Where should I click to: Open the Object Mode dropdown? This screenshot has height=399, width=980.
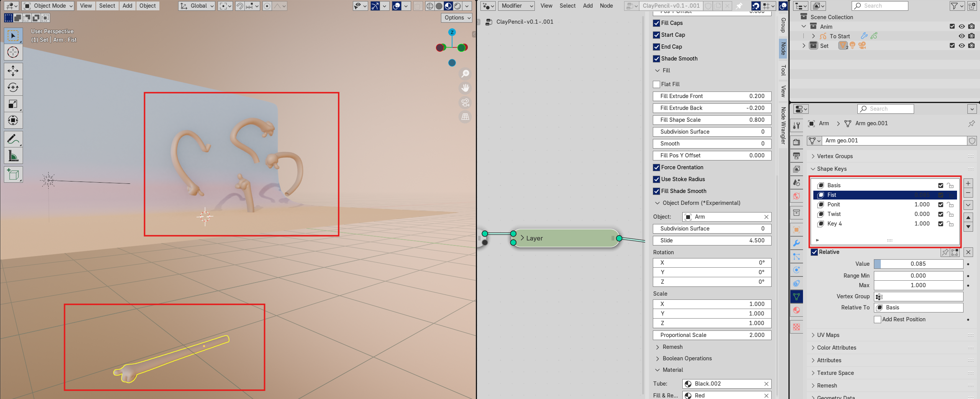pos(48,6)
